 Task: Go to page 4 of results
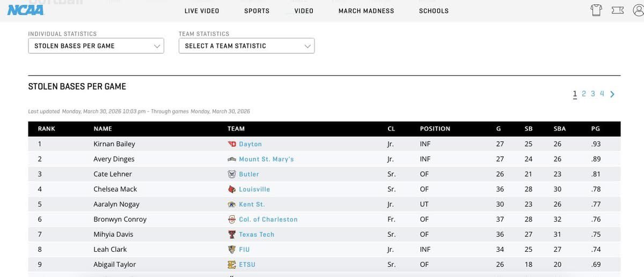602,94
